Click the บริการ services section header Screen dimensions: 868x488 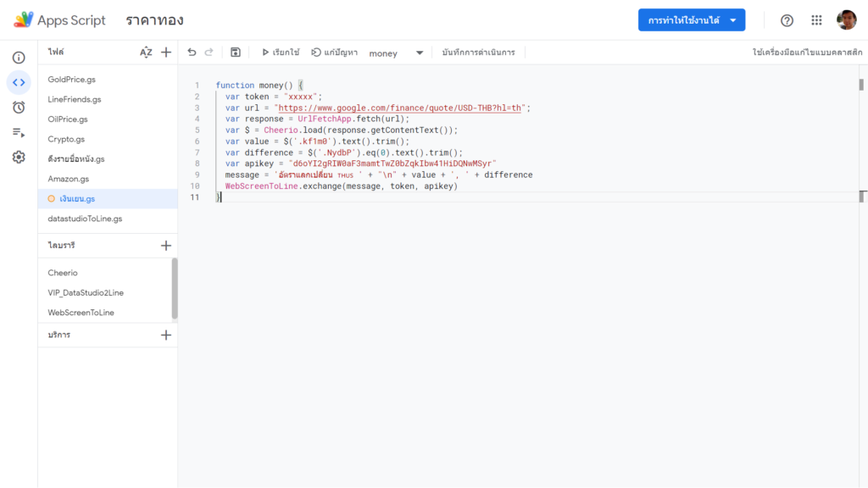(x=59, y=335)
